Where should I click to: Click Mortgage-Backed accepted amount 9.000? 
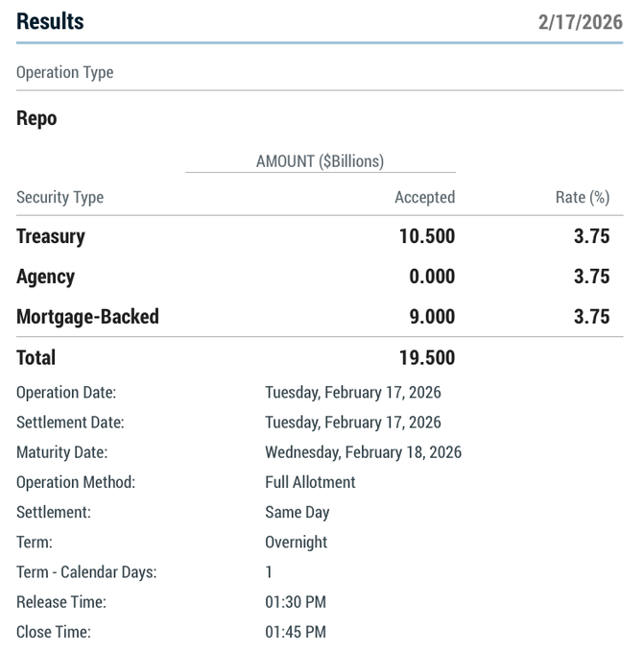click(432, 317)
